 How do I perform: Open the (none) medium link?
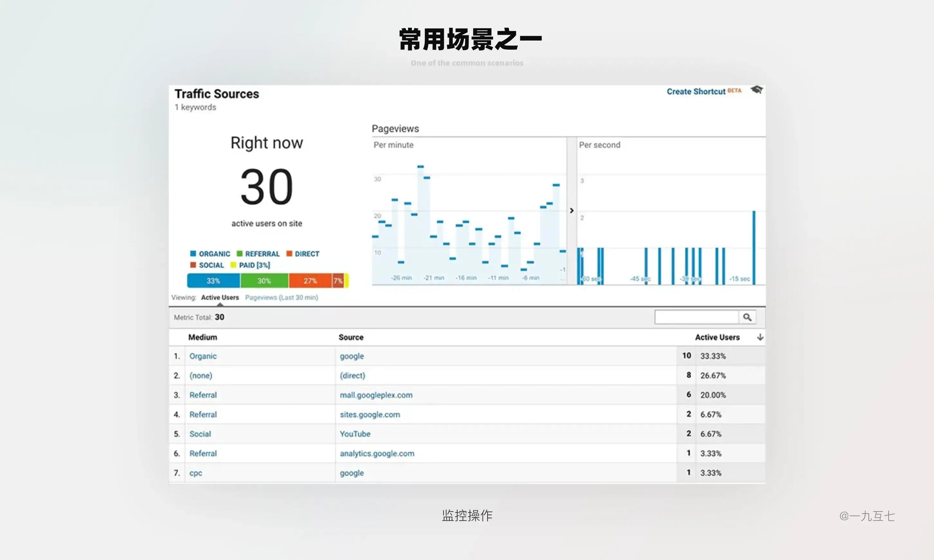click(x=201, y=376)
